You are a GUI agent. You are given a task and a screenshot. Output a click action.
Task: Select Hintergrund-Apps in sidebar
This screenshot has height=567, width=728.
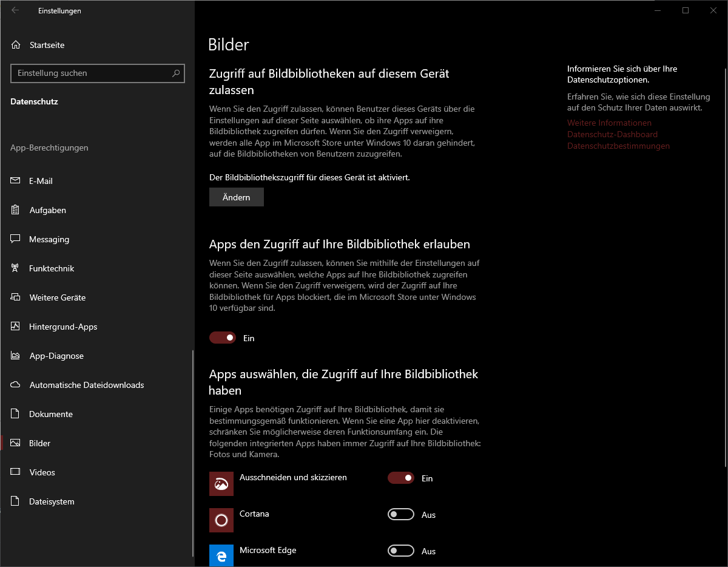97,327
